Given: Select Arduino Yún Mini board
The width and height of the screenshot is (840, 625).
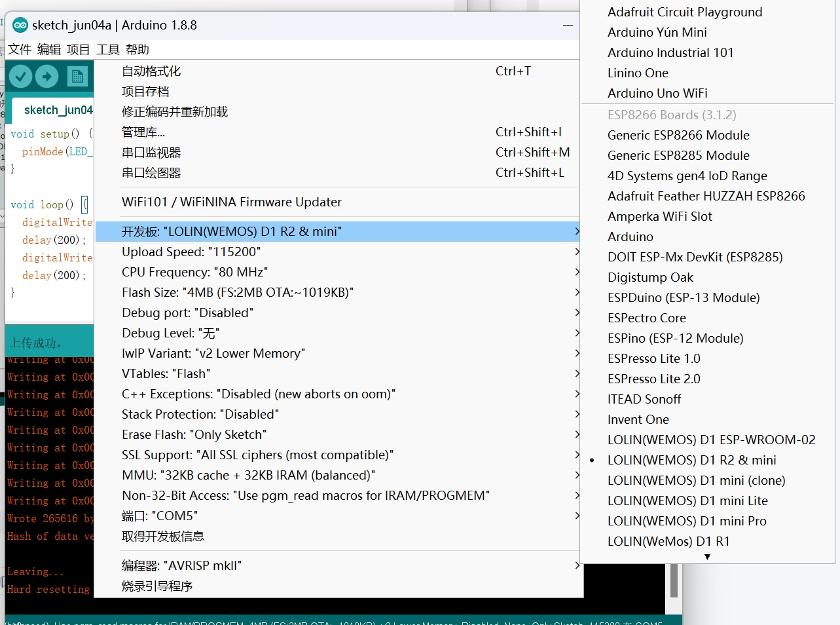Looking at the screenshot, I should coord(707,33).
